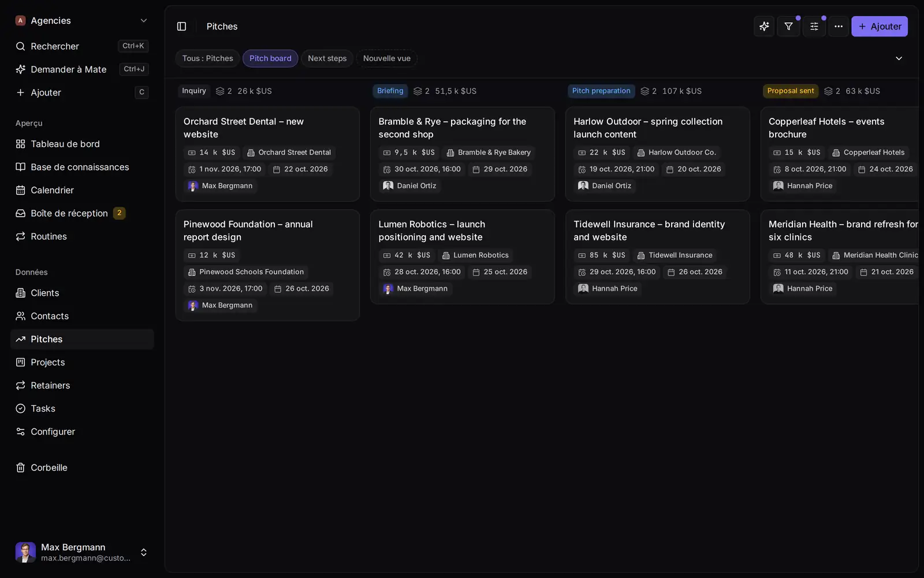
Task: Open Tidewell Insurance brand identity card
Action: 657,257
